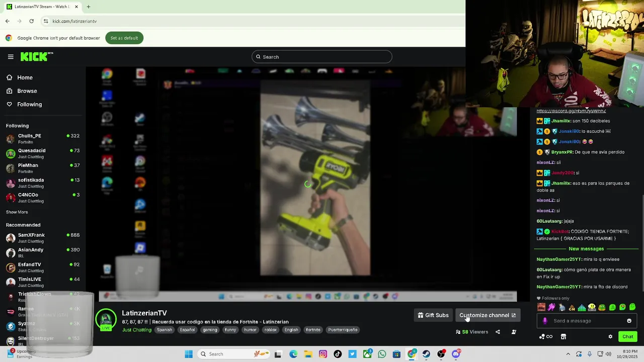Open the emoji picker in chat input
Image resolution: width=644 pixels, height=362 pixels.
pos(629,321)
